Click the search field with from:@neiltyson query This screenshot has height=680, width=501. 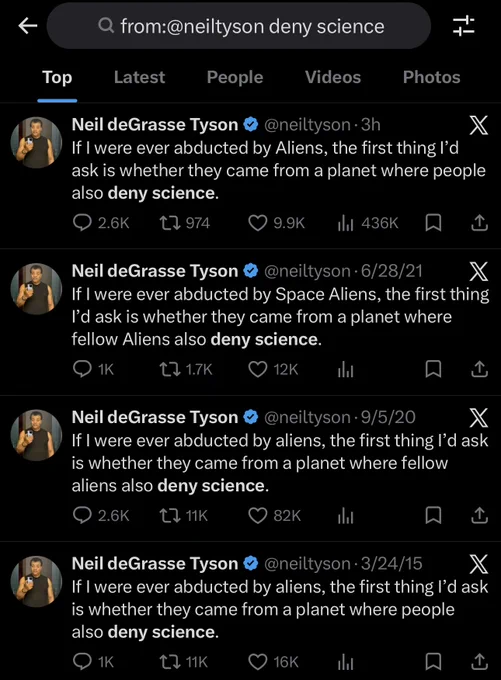[239, 26]
